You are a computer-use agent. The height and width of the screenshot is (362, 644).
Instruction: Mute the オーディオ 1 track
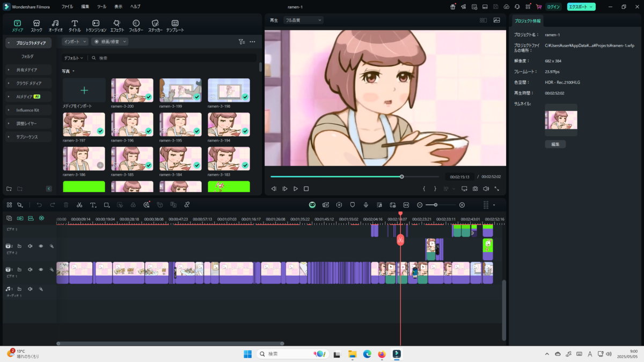pyautogui.click(x=30, y=289)
